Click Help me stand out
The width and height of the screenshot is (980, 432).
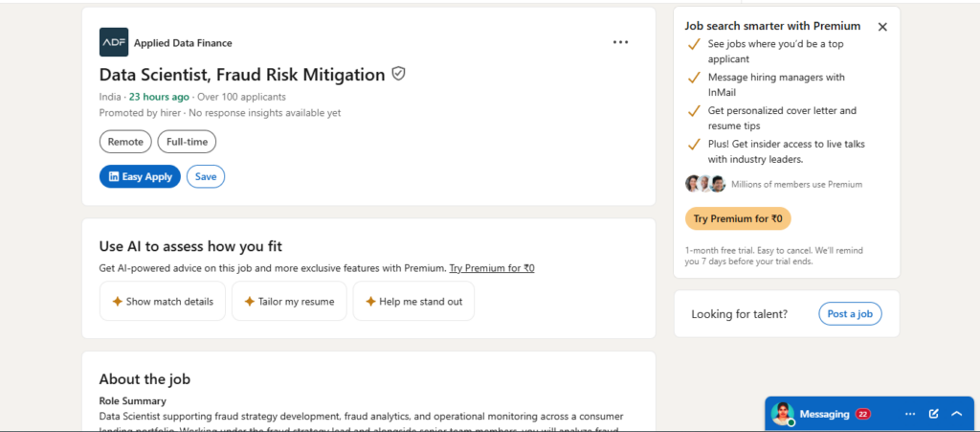[413, 302]
